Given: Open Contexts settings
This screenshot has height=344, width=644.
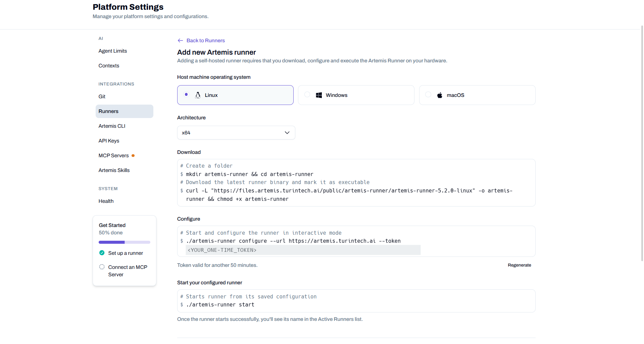Looking at the screenshot, I should [109, 66].
